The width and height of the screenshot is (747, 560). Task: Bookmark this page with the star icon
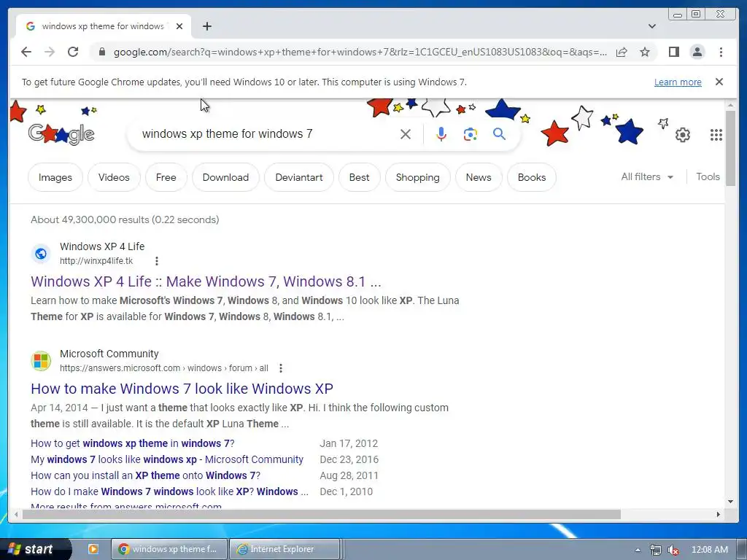[x=645, y=52]
